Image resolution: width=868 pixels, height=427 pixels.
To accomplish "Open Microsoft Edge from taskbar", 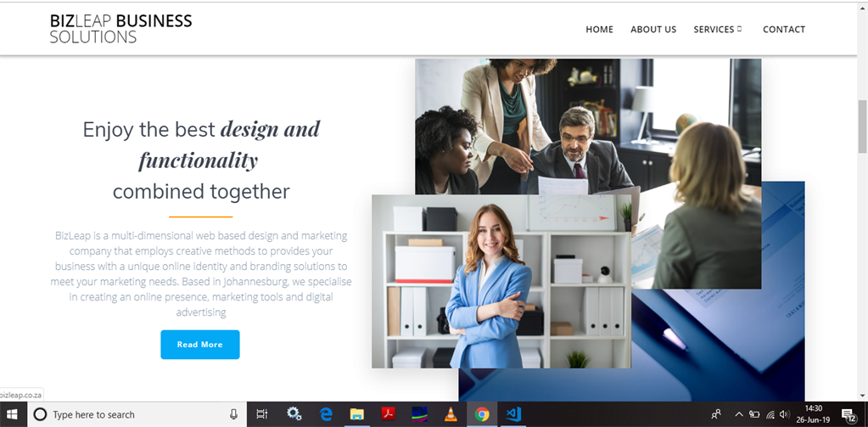I will click(326, 414).
